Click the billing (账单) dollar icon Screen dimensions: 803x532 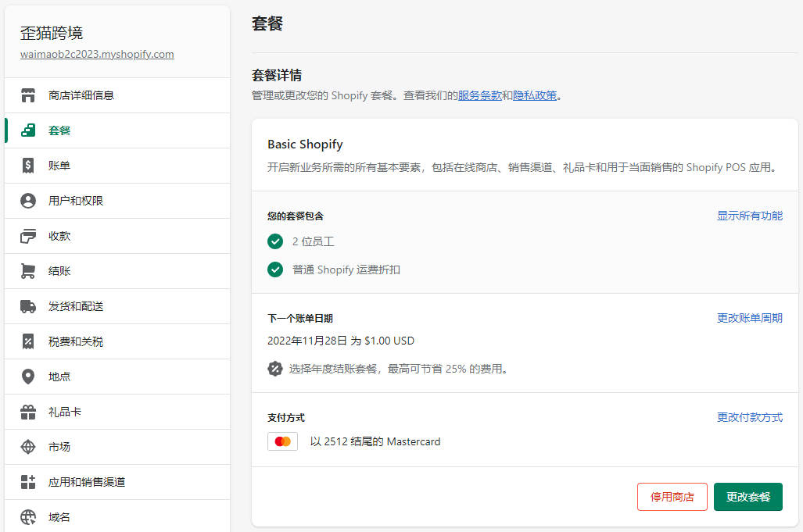(28, 166)
